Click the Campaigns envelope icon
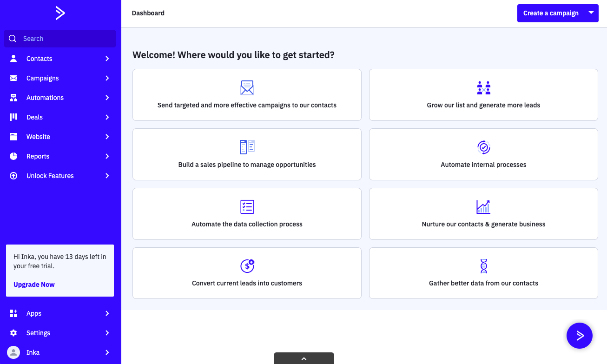Viewport: 607px width, 364px height. pyautogui.click(x=13, y=78)
